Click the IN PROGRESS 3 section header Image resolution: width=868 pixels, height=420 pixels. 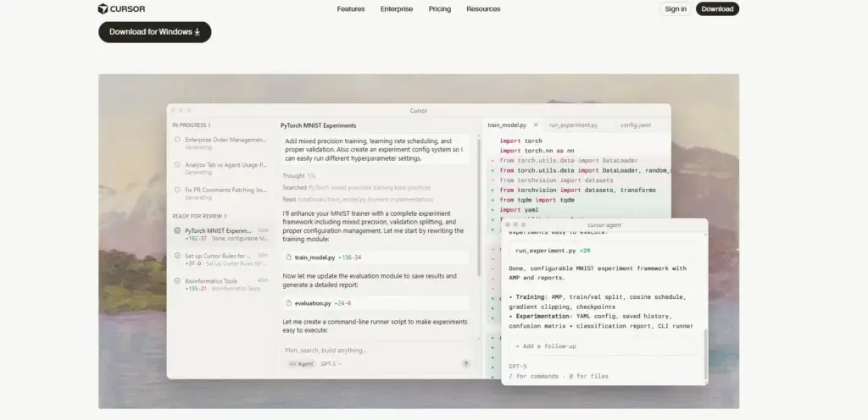(191, 125)
